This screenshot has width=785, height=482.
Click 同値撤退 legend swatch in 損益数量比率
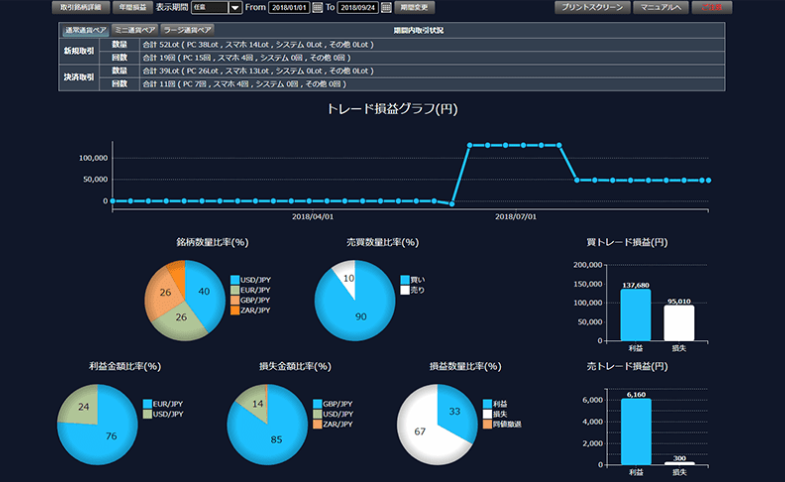click(488, 424)
